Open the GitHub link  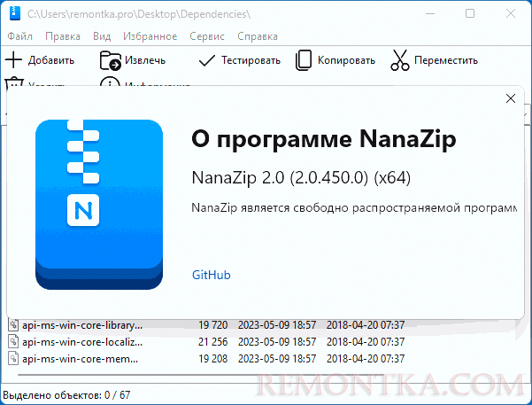[211, 275]
